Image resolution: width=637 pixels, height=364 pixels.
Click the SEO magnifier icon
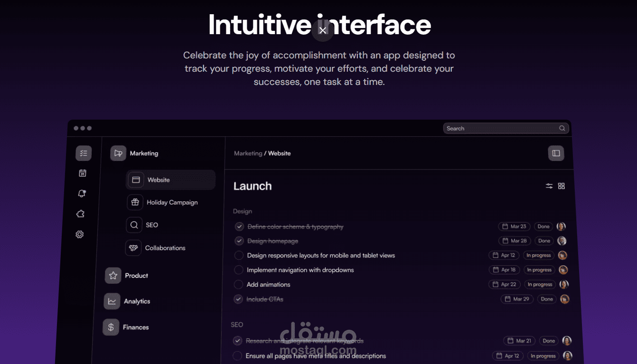[x=134, y=225]
